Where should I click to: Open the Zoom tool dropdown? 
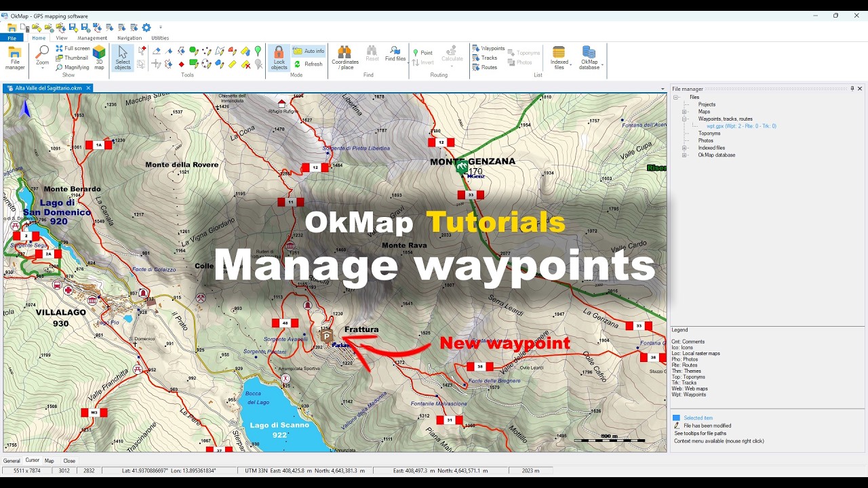click(x=42, y=58)
